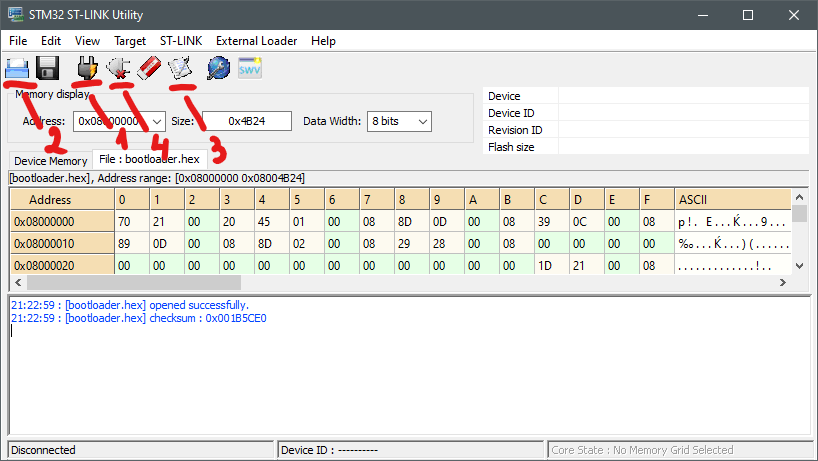The width and height of the screenshot is (818, 461).
Task: Select the 0x08000010 row address cell
Action: tap(50, 243)
